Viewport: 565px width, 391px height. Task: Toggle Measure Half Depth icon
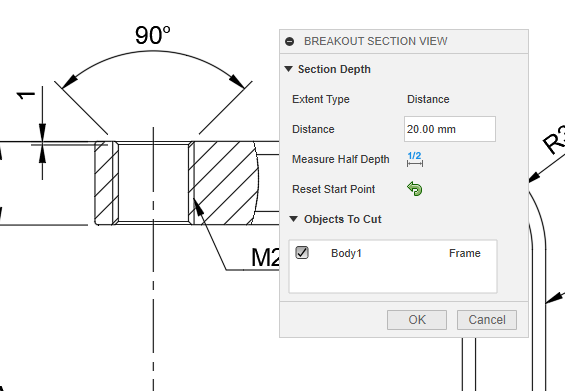(x=415, y=159)
